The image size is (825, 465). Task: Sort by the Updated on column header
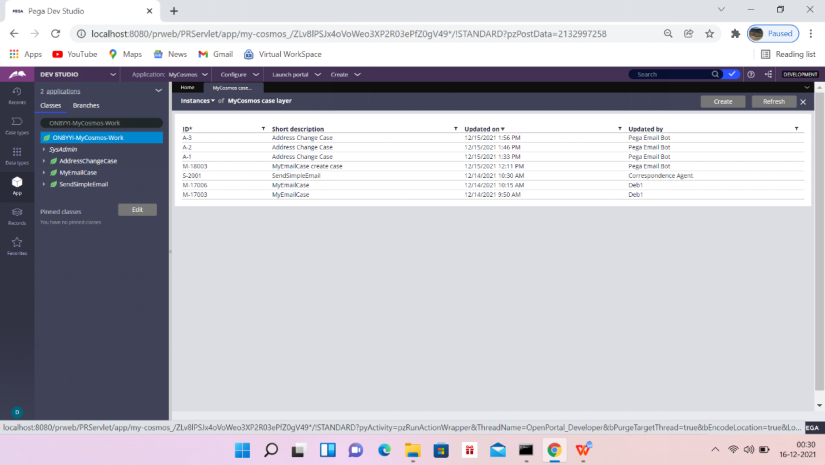coord(481,129)
